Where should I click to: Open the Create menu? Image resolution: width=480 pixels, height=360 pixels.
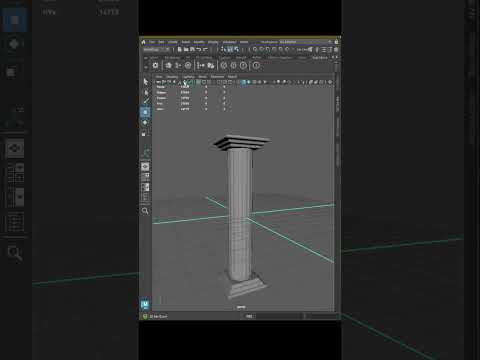(173, 42)
